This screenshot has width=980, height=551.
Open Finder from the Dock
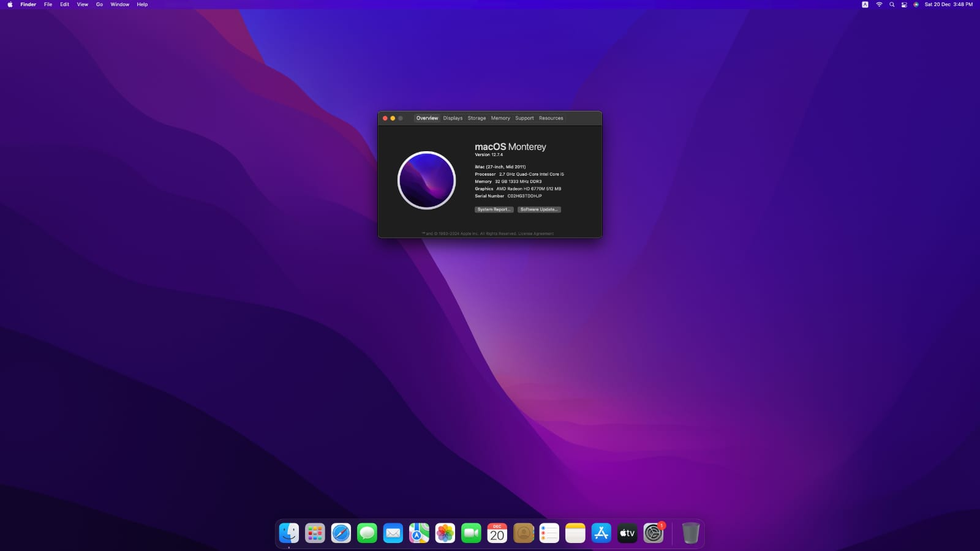point(289,533)
